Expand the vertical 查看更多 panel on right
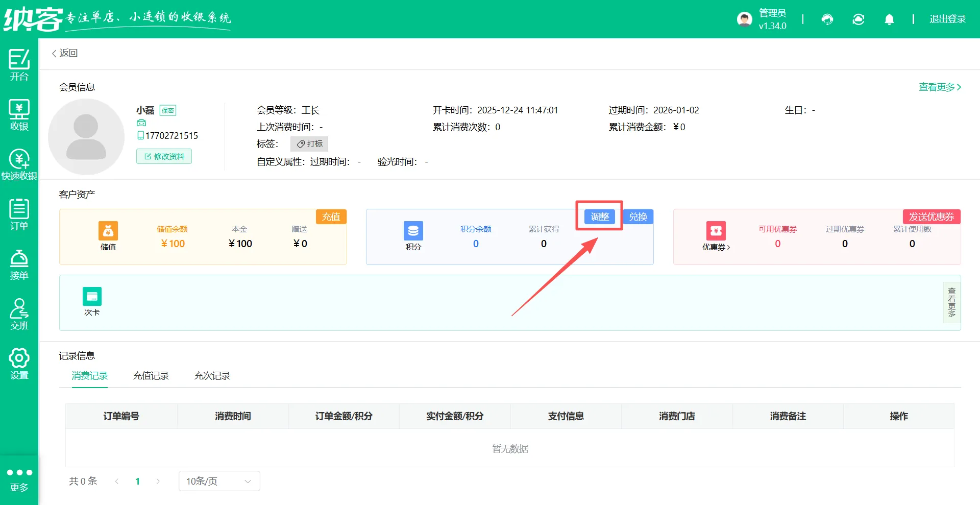 click(x=951, y=302)
